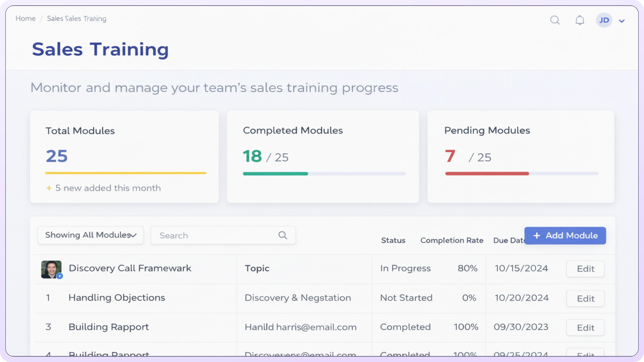
Task: Expand the account menu chevron beside JD
Action: coord(622,21)
